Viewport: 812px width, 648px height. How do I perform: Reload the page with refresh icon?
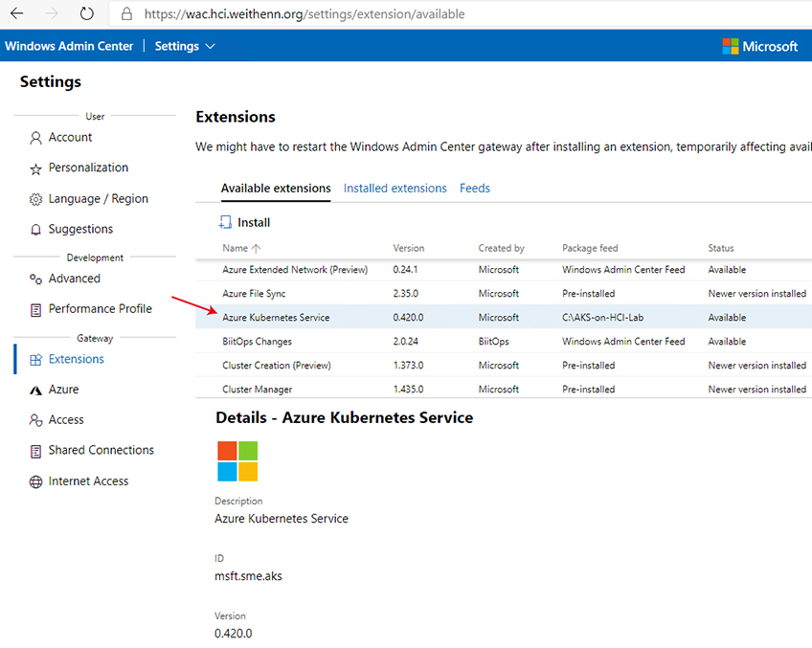point(86,13)
